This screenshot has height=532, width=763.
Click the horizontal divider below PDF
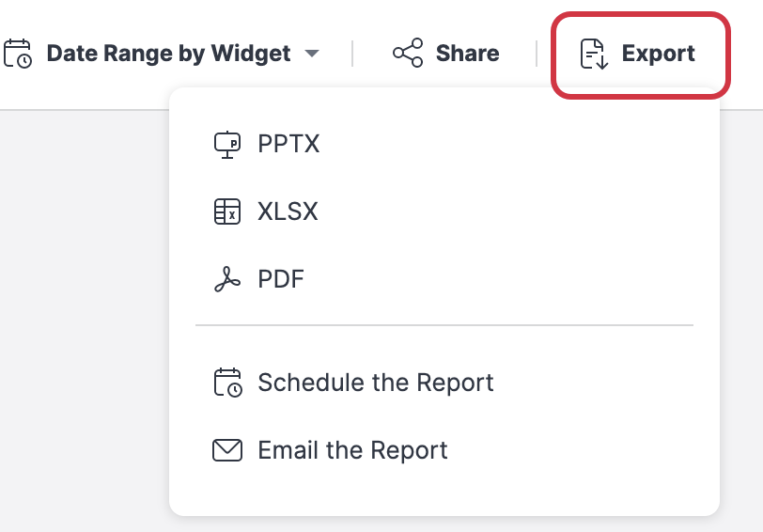(x=444, y=325)
